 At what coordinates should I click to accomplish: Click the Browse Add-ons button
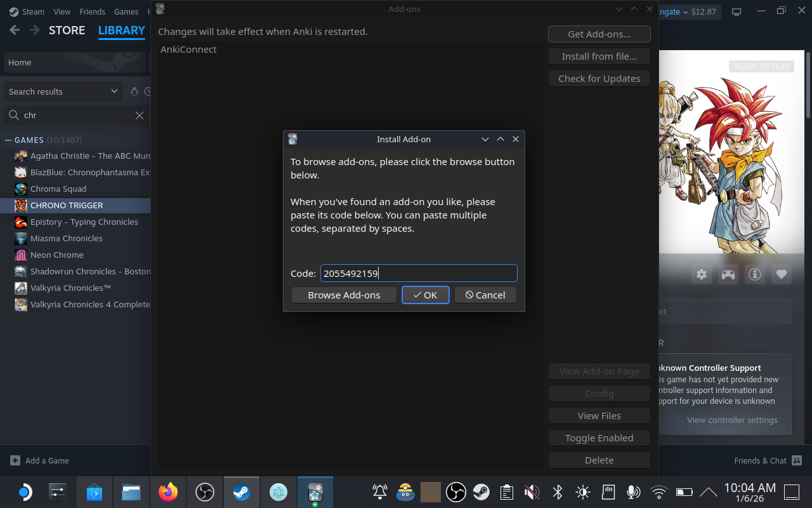point(344,295)
